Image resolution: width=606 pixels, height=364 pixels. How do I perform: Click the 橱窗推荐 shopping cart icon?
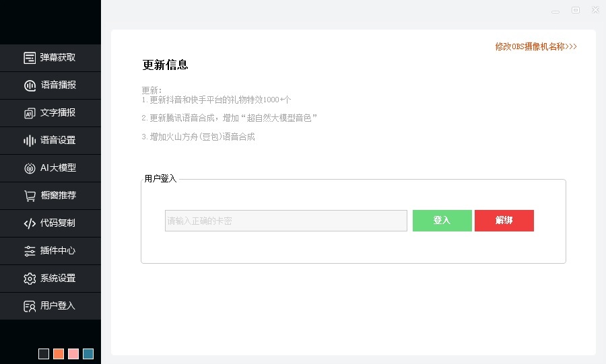30,196
